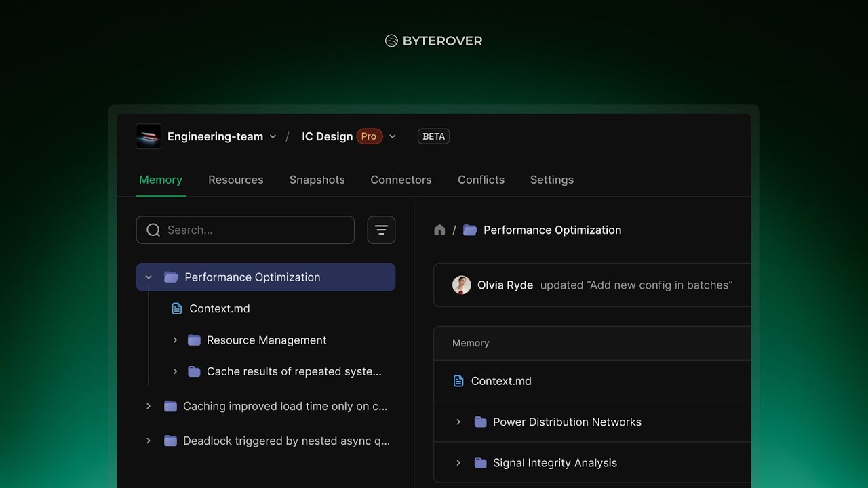Click the magnifier icon in search box
Image resolution: width=868 pixels, height=488 pixels.
click(x=153, y=230)
